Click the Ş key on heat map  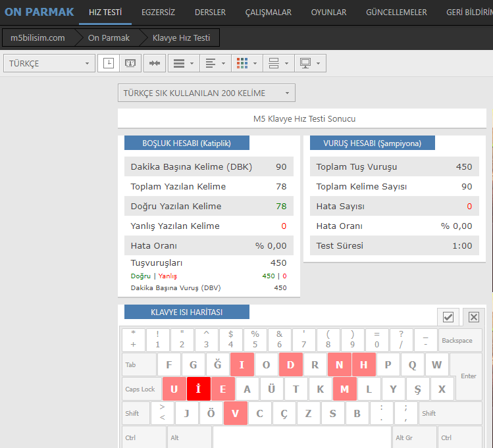point(417,389)
